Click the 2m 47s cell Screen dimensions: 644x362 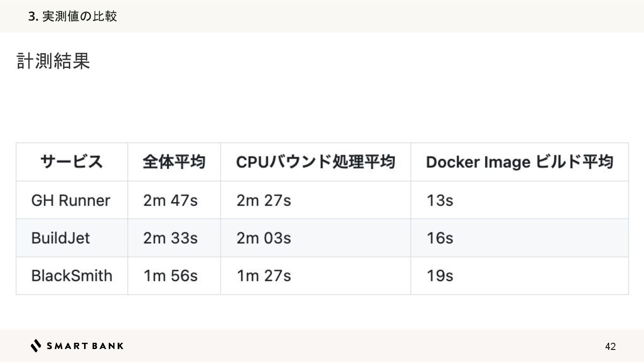170,200
